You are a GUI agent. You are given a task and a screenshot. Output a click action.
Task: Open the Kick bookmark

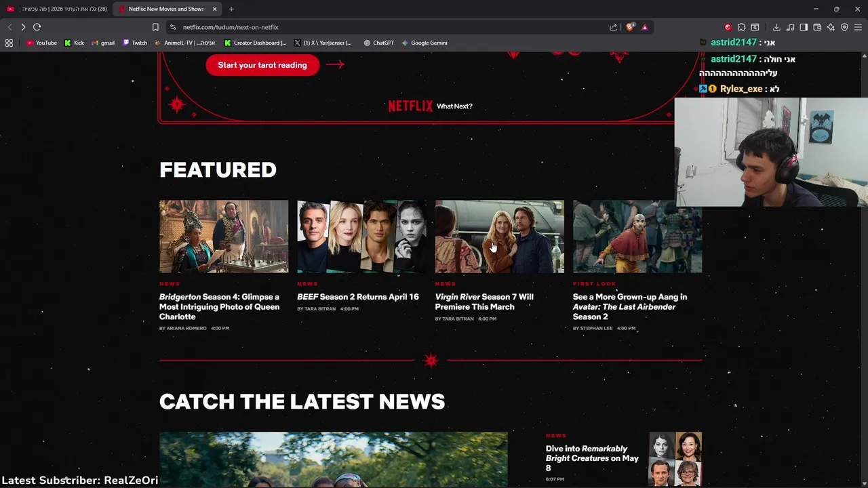point(74,43)
